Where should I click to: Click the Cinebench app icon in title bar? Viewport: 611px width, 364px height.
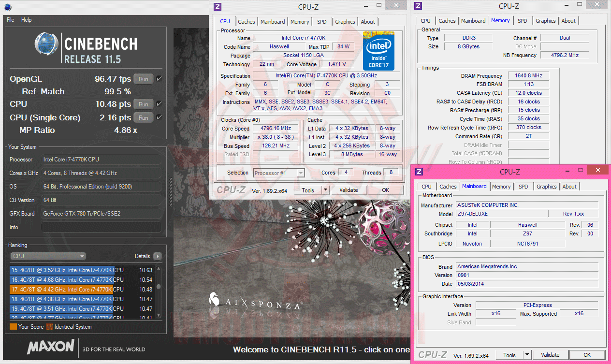coord(7,7)
